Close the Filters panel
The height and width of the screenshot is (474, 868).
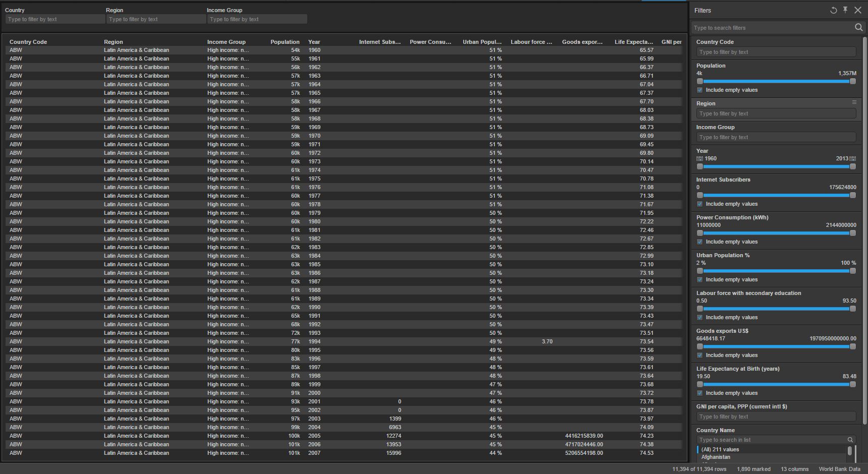858,10
